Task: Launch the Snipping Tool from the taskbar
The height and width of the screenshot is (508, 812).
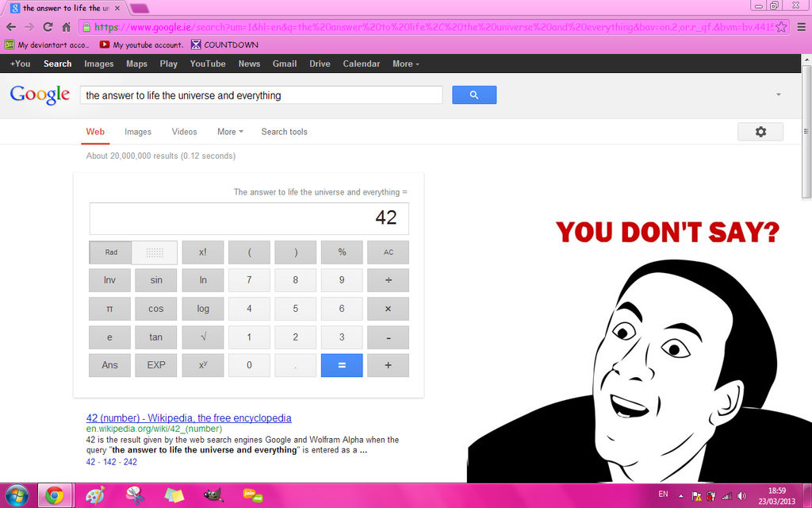Action: [x=135, y=493]
